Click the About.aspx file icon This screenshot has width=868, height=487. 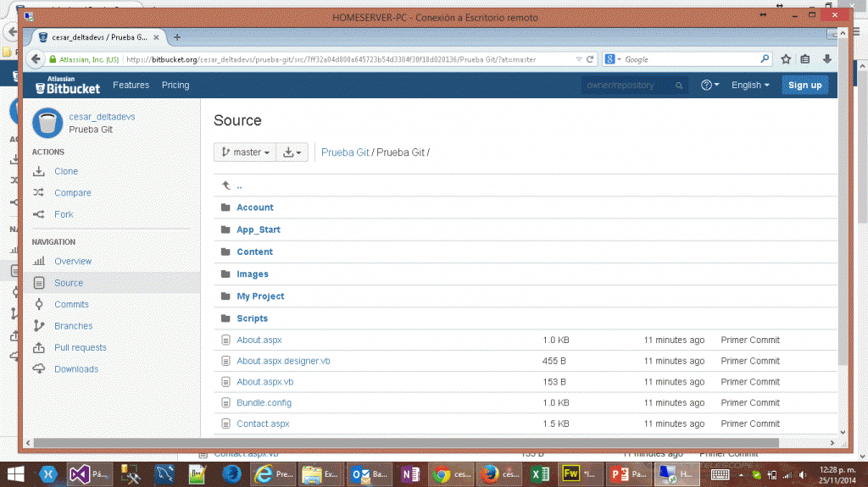coord(225,340)
